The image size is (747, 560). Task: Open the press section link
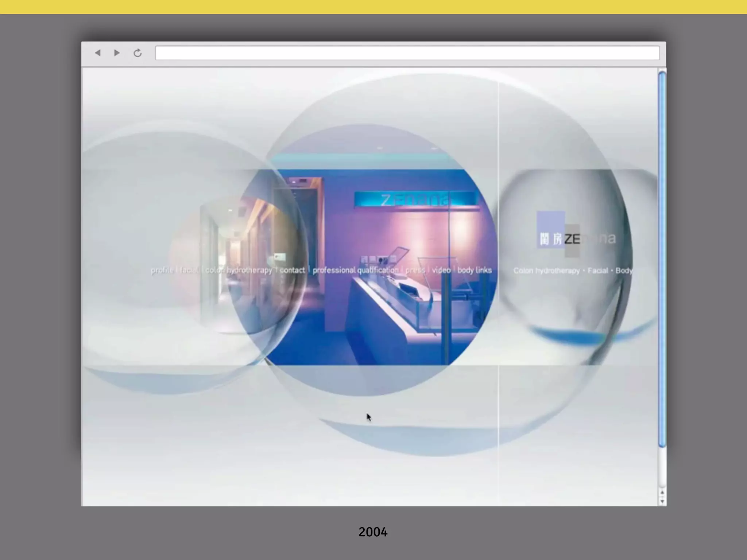click(415, 270)
